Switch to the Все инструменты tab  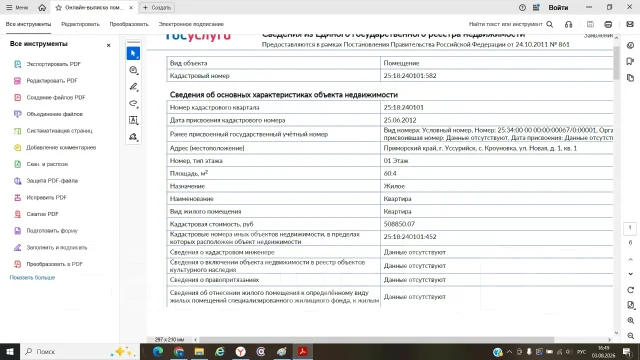[x=28, y=24]
